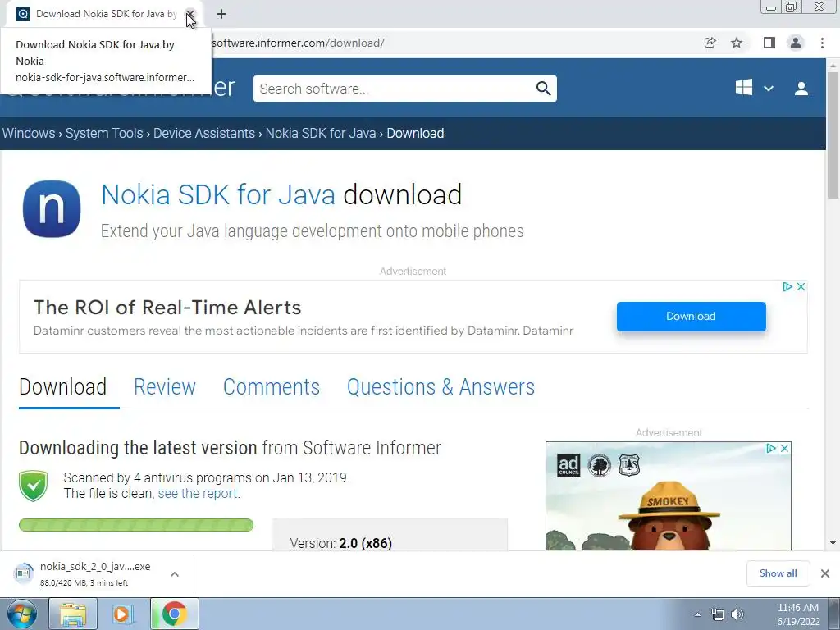Click the share page icon in address bar
The width and height of the screenshot is (840, 630).
click(710, 43)
